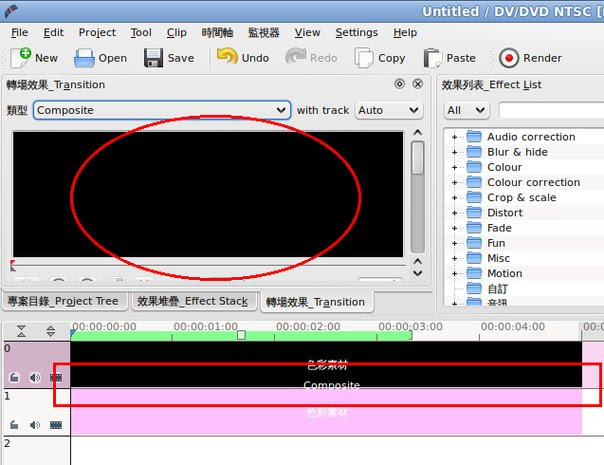This screenshot has width=604, height=465.
Task: Click the keyframe ruler below the black preview
Action: (208, 265)
